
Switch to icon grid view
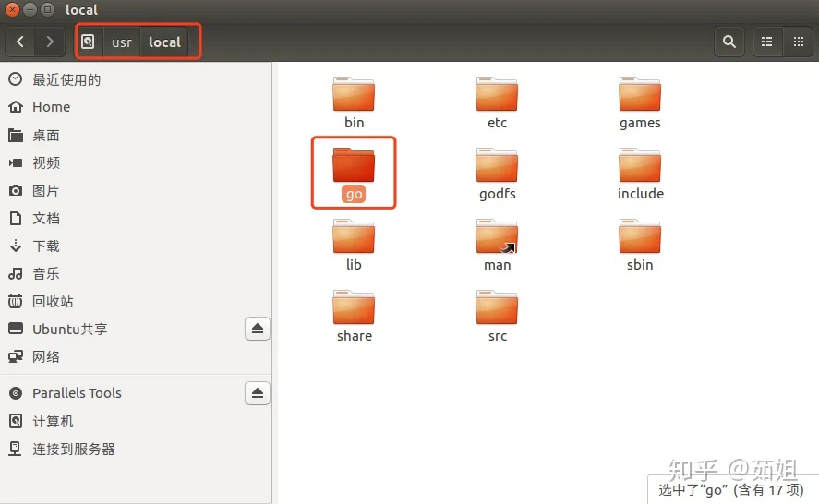(x=798, y=42)
